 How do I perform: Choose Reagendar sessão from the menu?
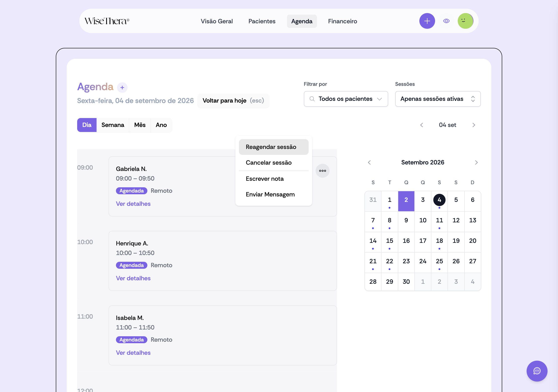coord(274,147)
